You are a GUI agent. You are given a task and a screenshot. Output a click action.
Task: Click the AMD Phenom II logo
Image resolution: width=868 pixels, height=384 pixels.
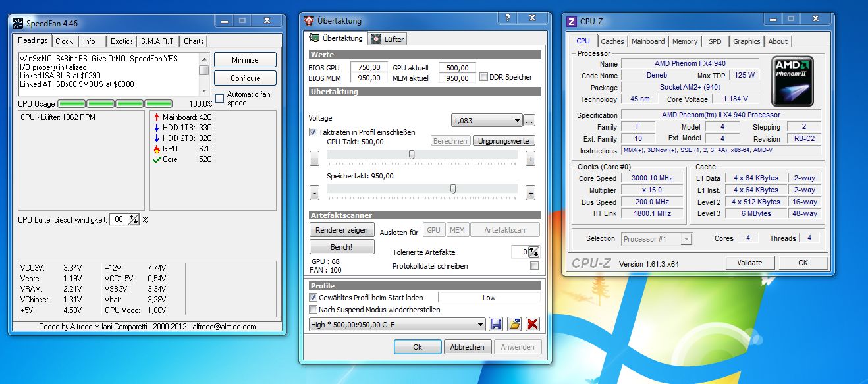point(792,81)
